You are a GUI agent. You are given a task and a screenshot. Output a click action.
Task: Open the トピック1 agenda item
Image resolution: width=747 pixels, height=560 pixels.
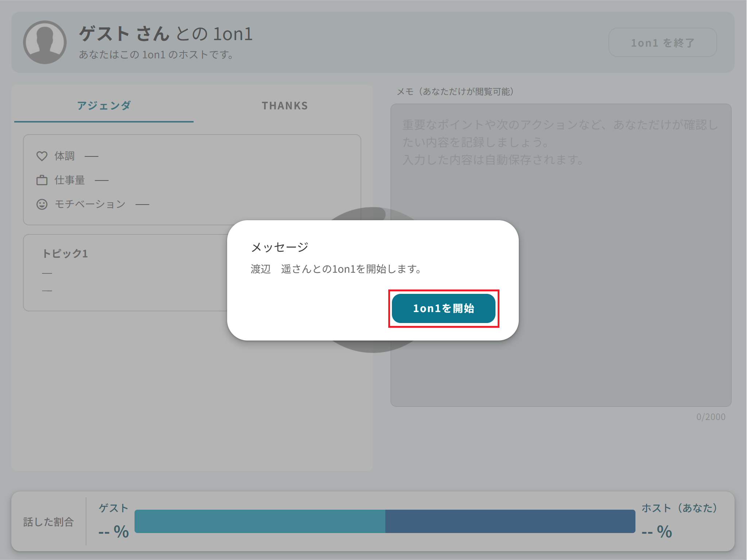click(65, 254)
